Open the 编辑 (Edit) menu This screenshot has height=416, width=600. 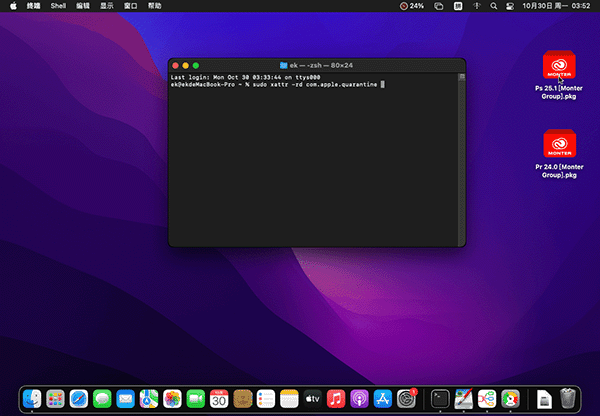pos(83,6)
